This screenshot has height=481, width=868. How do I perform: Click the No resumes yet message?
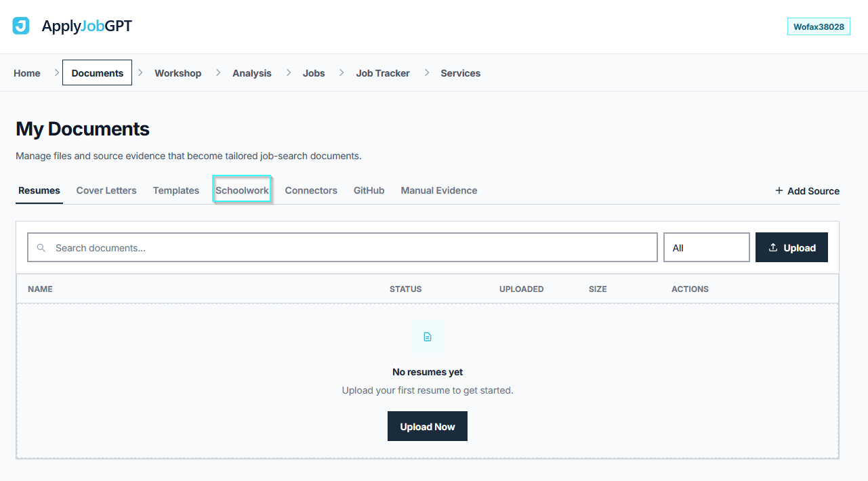428,372
